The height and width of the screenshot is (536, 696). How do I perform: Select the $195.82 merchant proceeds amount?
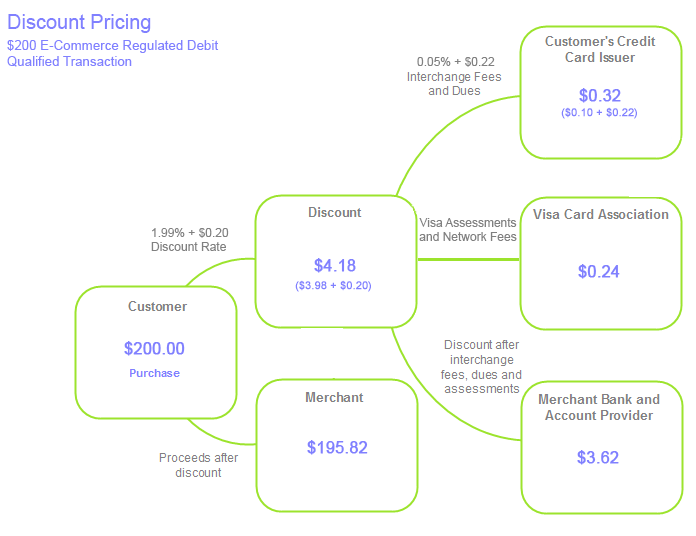pyautogui.click(x=337, y=447)
